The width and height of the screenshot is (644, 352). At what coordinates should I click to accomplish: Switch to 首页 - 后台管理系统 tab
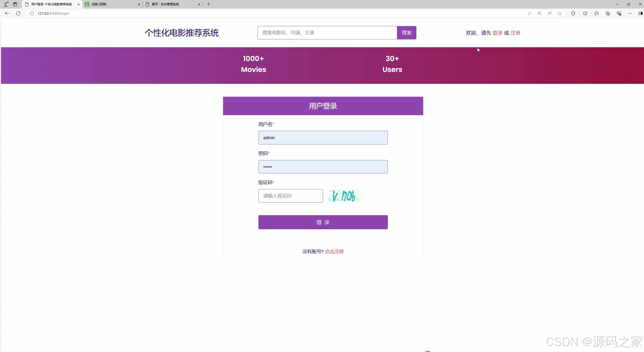pos(170,4)
